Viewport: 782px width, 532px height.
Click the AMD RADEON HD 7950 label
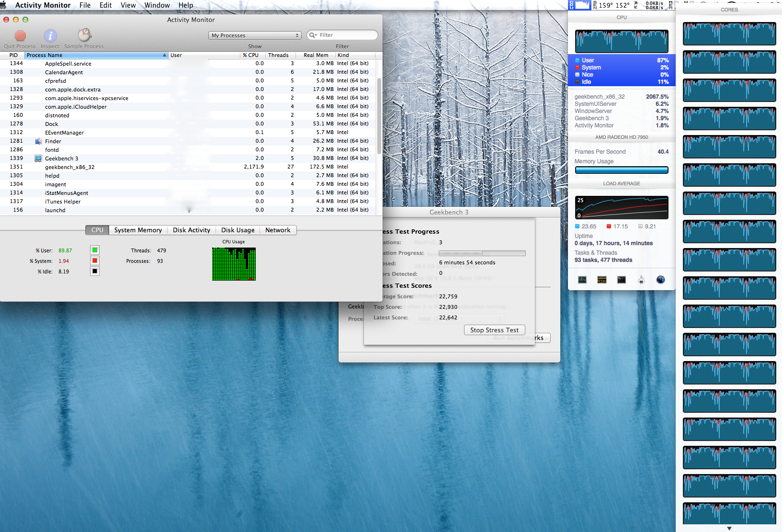tap(622, 137)
